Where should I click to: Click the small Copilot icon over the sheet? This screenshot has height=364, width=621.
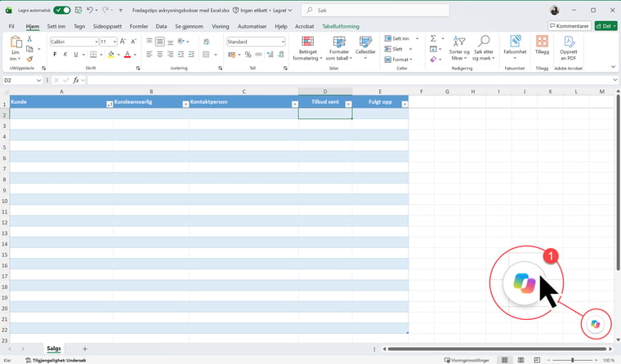click(595, 324)
